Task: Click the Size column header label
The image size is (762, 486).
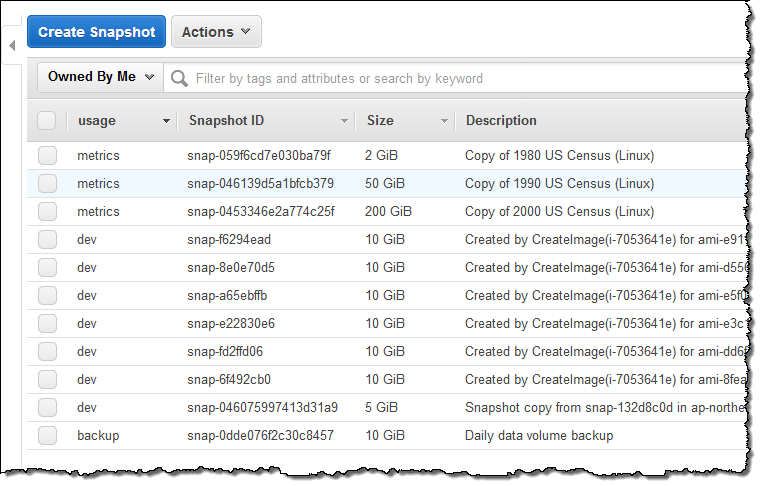Action: pos(380,121)
